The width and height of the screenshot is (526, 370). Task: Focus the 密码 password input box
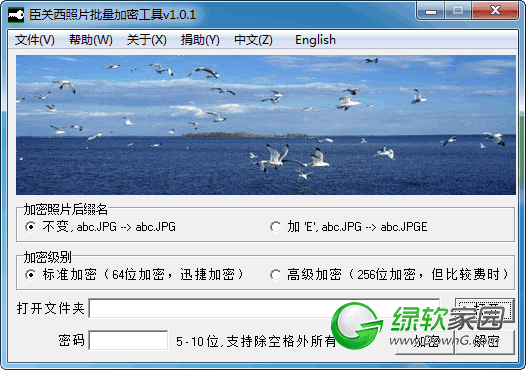pyautogui.click(x=128, y=340)
